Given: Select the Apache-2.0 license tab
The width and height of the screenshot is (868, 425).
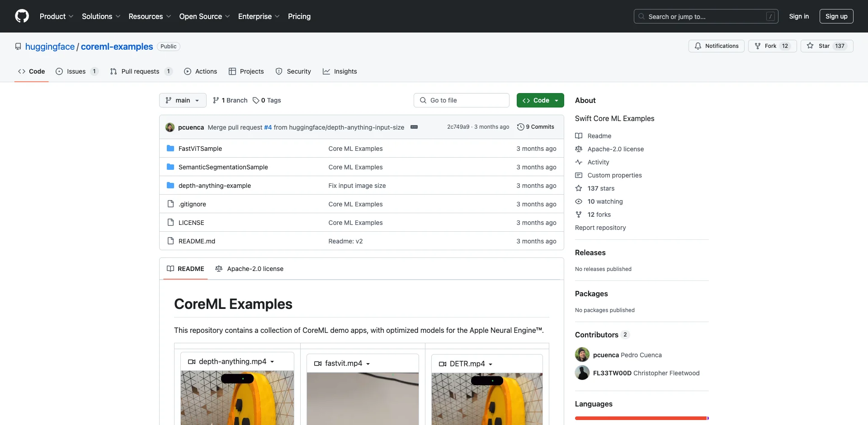Looking at the screenshot, I should [x=250, y=269].
